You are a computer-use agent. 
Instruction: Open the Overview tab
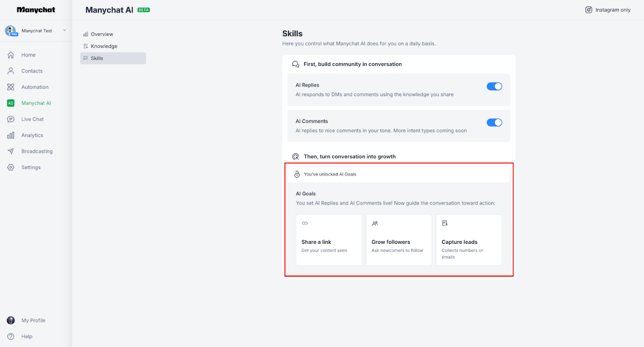[x=102, y=34]
